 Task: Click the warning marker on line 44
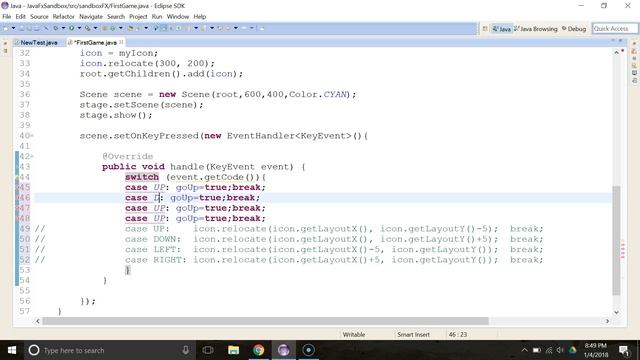click(x=17, y=177)
